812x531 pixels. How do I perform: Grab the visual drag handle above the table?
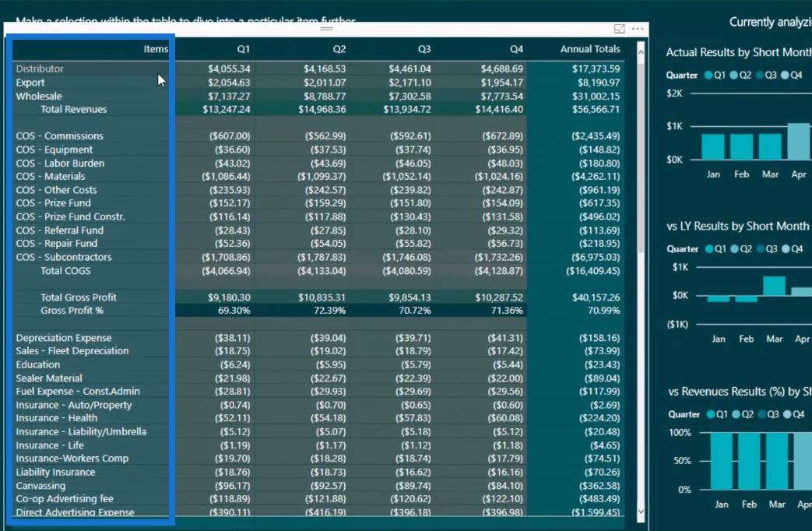pos(326,29)
